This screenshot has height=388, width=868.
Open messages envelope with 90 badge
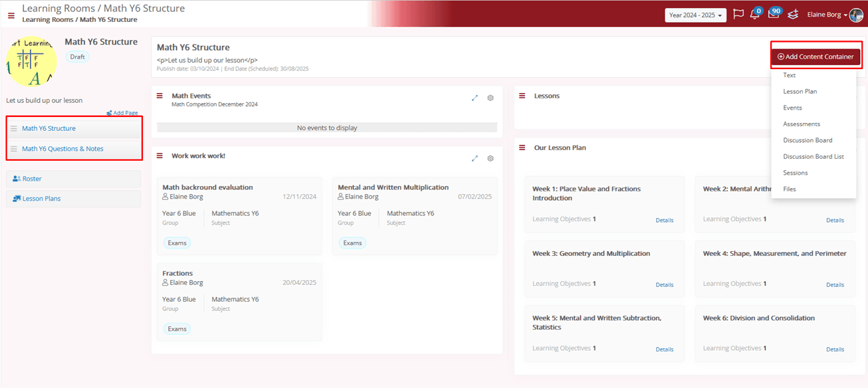[774, 14]
